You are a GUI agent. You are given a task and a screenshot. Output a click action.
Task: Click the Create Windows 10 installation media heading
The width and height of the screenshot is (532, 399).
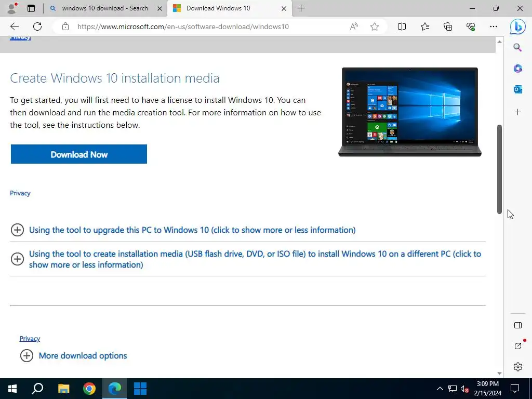tap(115, 78)
